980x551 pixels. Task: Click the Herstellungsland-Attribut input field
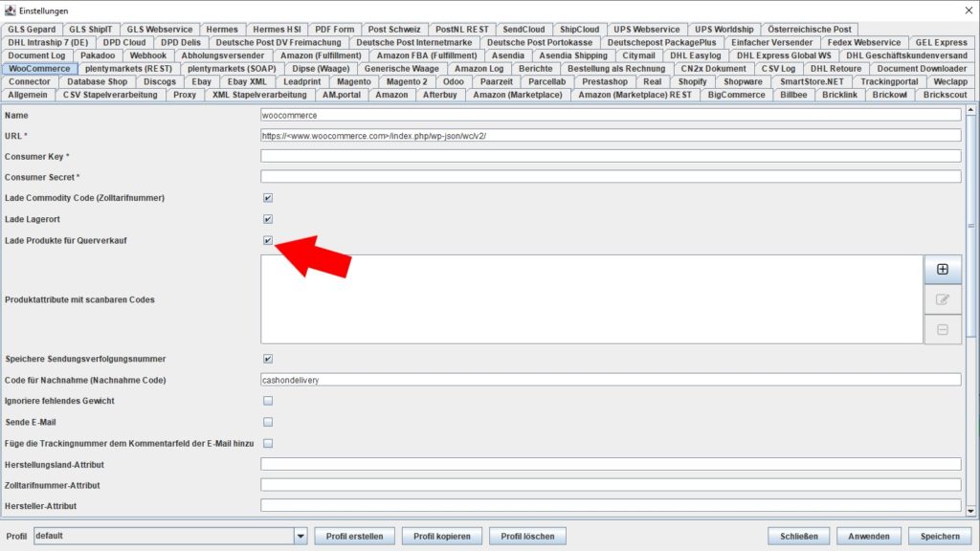pyautogui.click(x=611, y=464)
